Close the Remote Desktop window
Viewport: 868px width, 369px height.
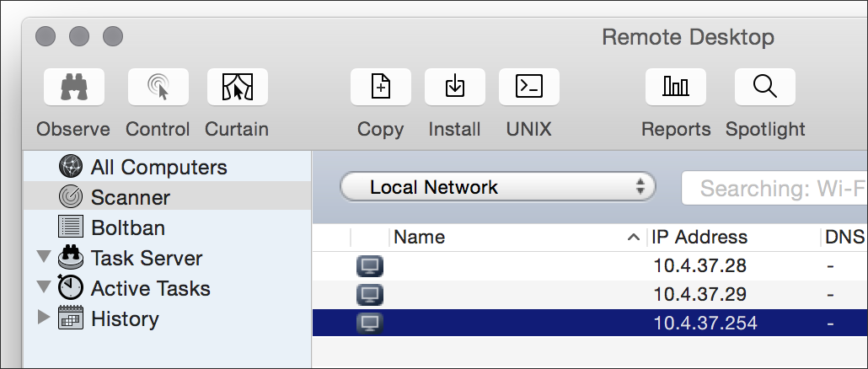point(46,36)
